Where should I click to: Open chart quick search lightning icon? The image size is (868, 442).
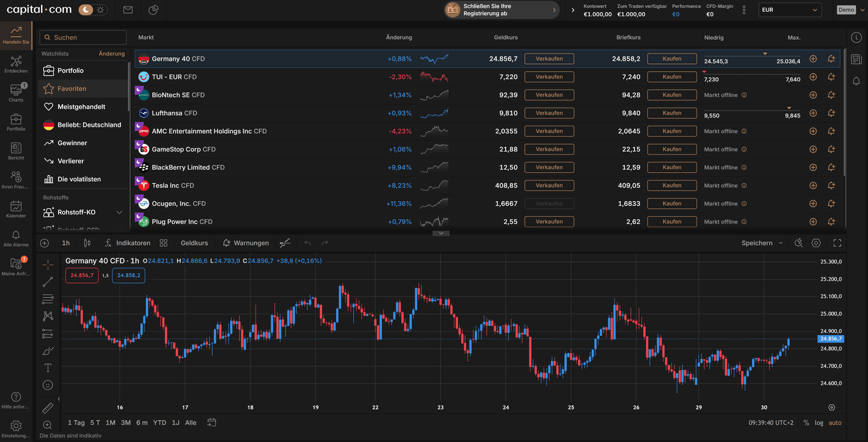pos(799,243)
